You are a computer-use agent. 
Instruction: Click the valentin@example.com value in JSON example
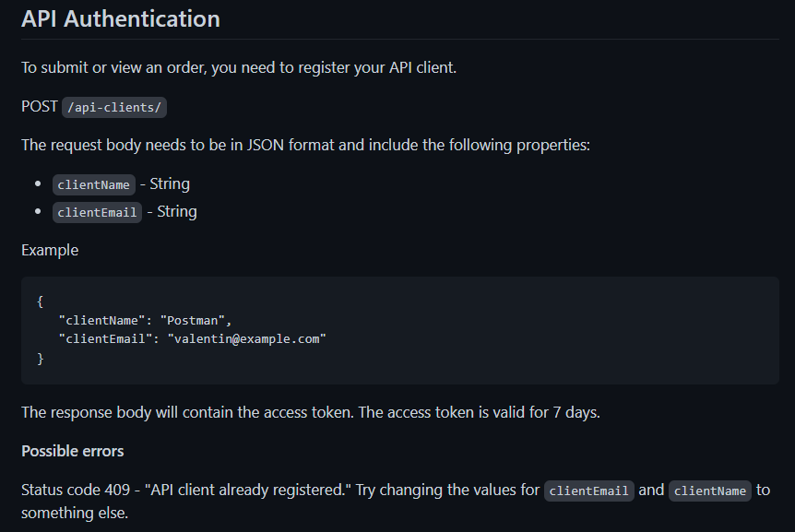(x=247, y=339)
